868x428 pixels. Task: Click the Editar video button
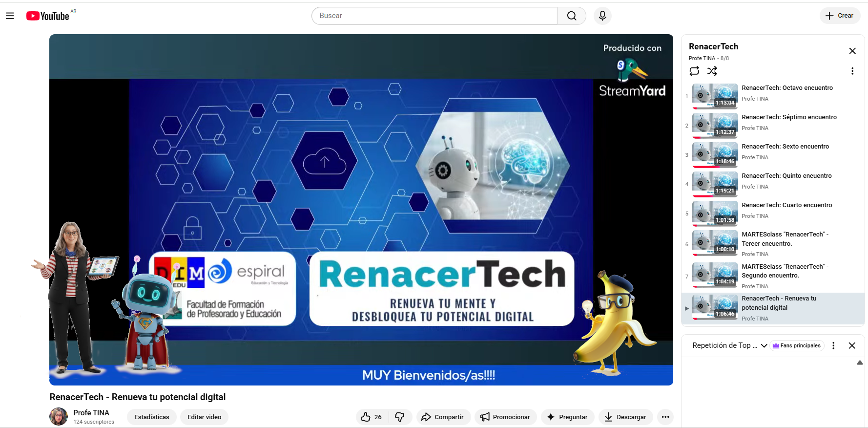tap(204, 417)
